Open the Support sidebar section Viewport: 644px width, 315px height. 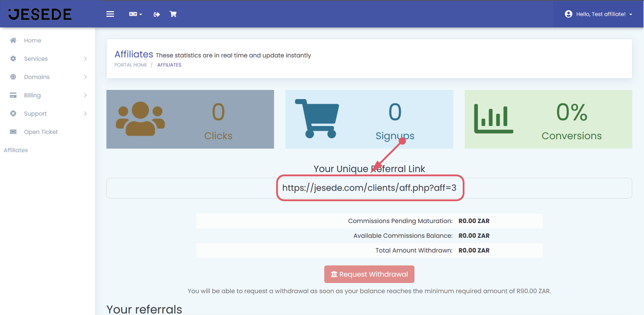(x=35, y=114)
